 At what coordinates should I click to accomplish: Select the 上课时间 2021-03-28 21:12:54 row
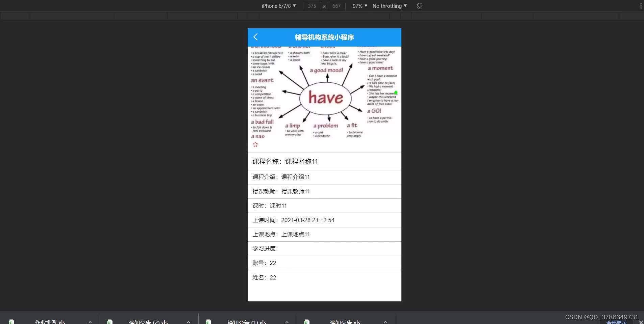[x=324, y=220]
